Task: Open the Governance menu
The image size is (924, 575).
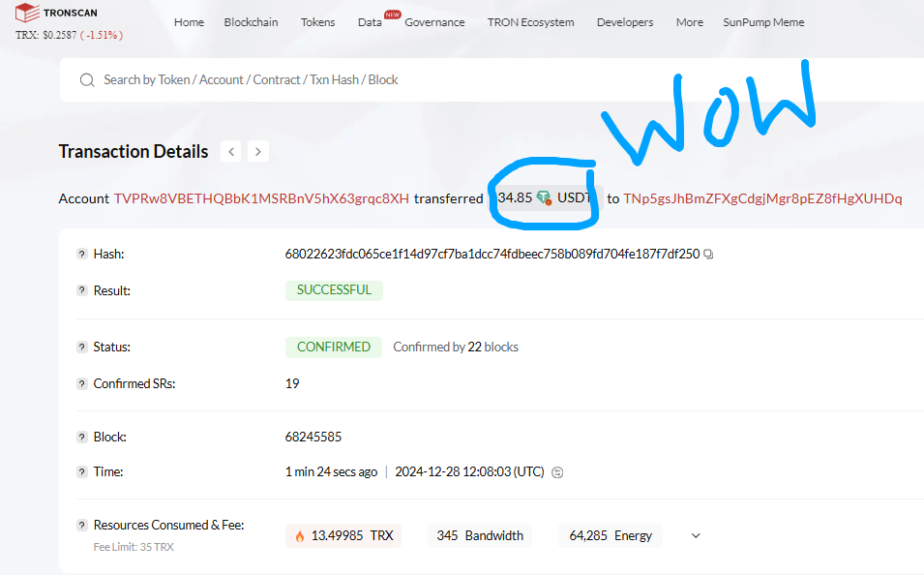Action: point(434,22)
